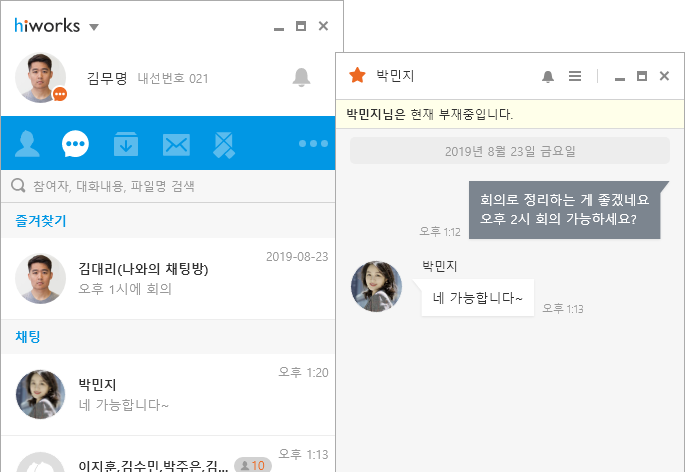The height and width of the screenshot is (472, 688).
Task: Open the file download box tab
Action: pos(125,145)
